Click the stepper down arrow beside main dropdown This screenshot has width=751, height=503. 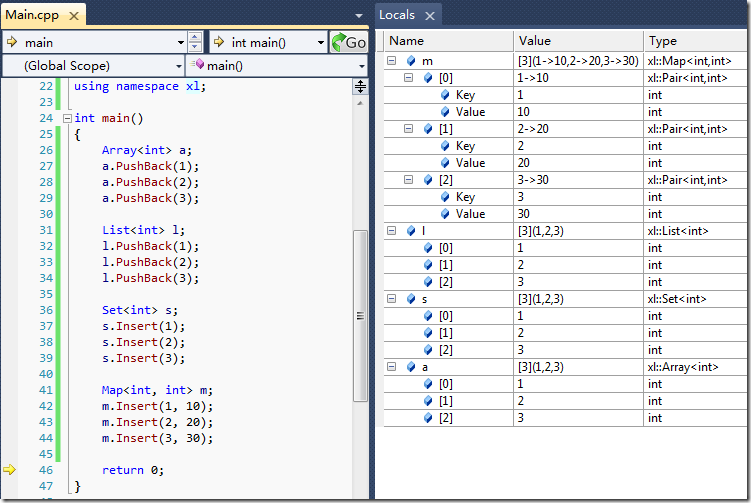[194, 47]
